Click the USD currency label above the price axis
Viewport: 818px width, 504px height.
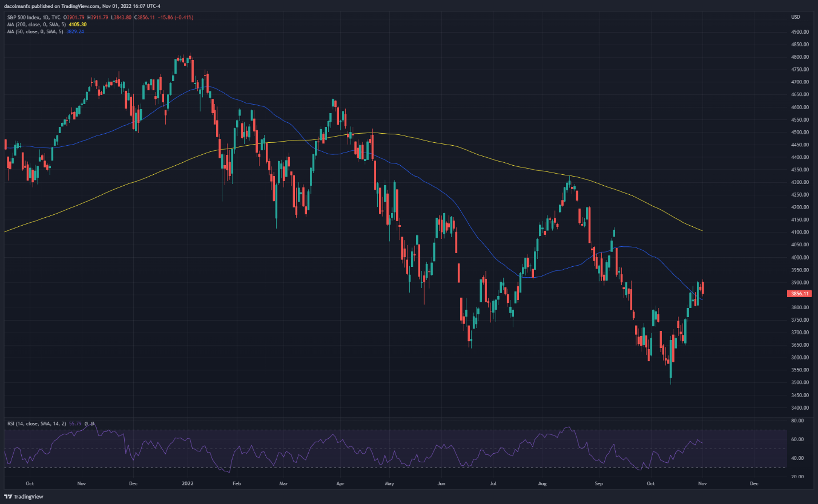tap(796, 17)
